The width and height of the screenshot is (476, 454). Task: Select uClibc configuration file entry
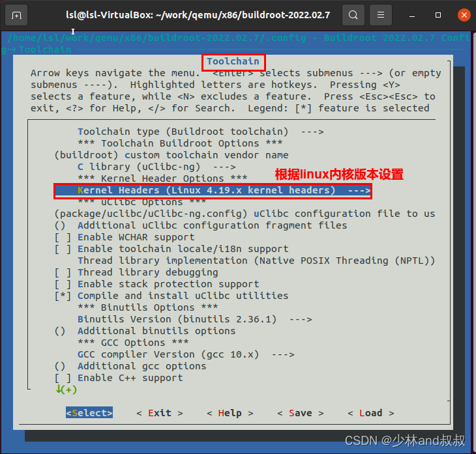pos(245,214)
